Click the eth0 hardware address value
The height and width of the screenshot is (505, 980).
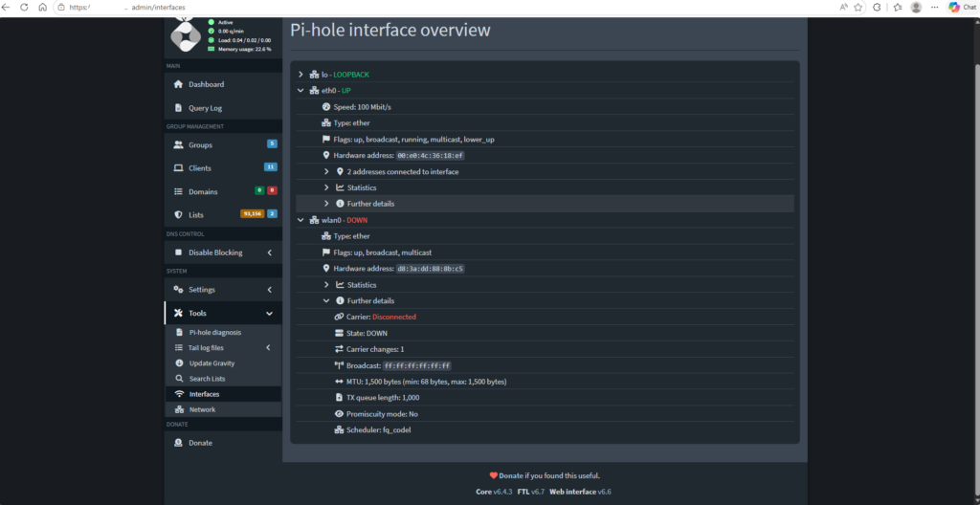[x=431, y=156]
